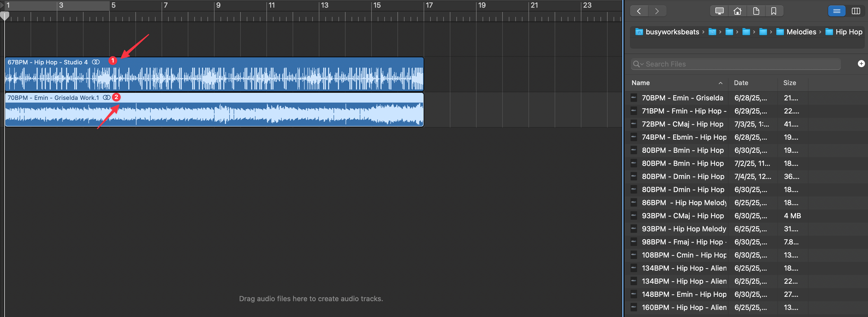This screenshot has width=868, height=317.
Task: Click loop icon on 67BPM Hip Hop region
Action: click(96, 62)
